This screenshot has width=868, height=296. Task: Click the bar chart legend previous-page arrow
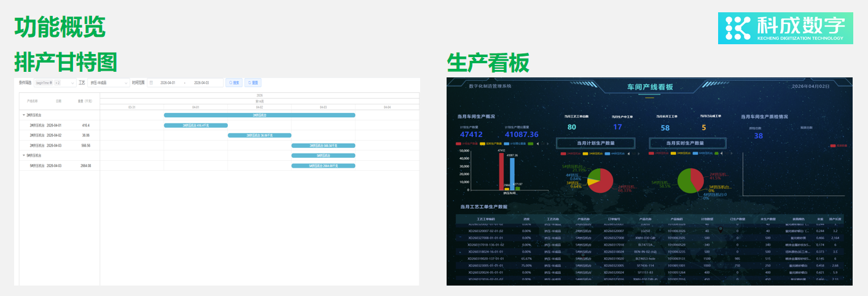click(539, 144)
